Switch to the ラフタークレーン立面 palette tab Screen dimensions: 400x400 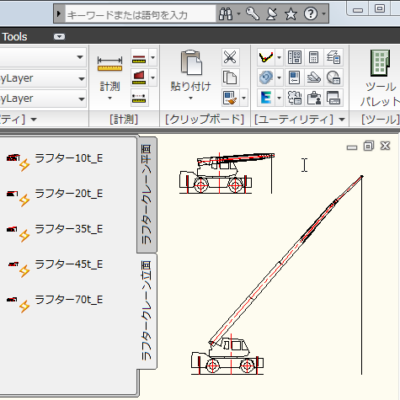point(147,311)
